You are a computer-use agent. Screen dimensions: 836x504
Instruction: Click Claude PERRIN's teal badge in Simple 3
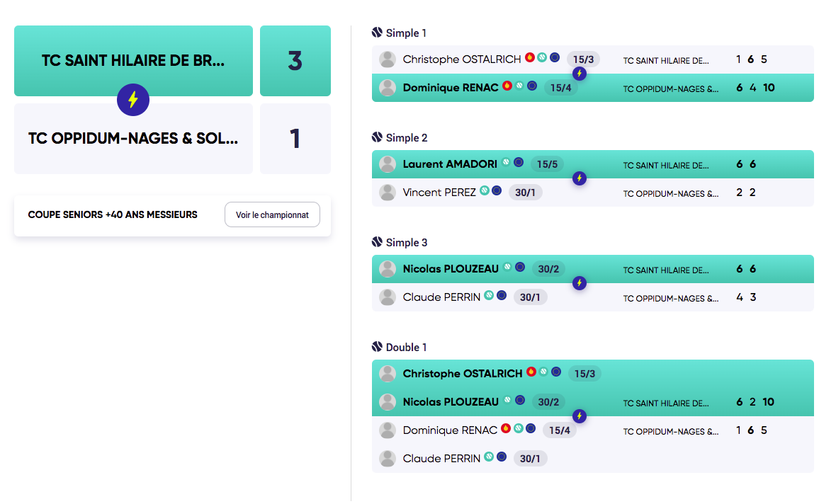pyautogui.click(x=489, y=295)
